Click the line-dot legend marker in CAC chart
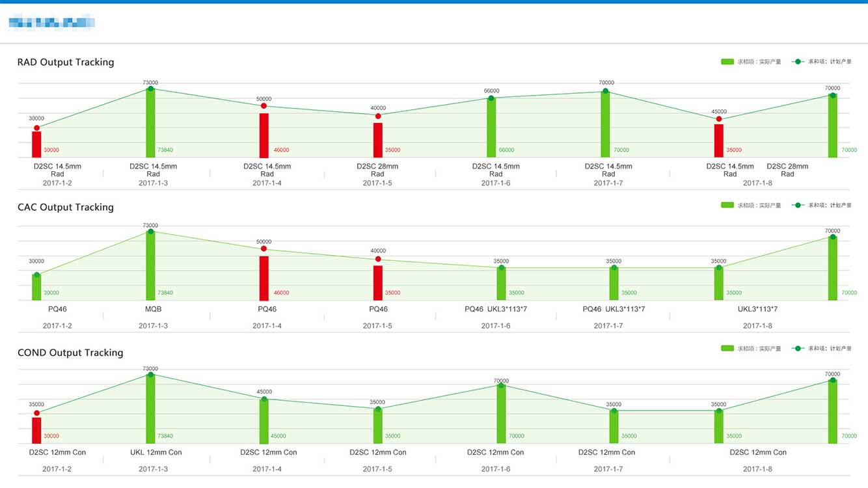Viewport: 868px width, 488px height. 798,205
